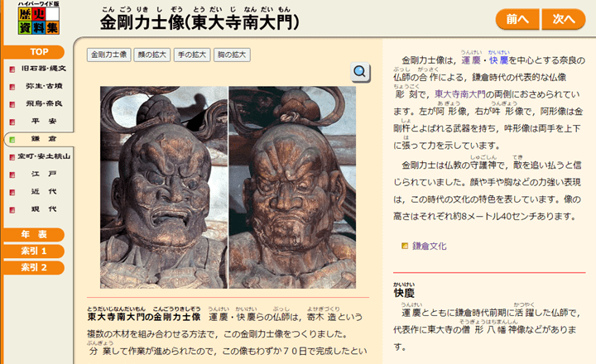This screenshot has width=596, height=364.
Task: Open 索引 2 index
Action: click(x=34, y=267)
